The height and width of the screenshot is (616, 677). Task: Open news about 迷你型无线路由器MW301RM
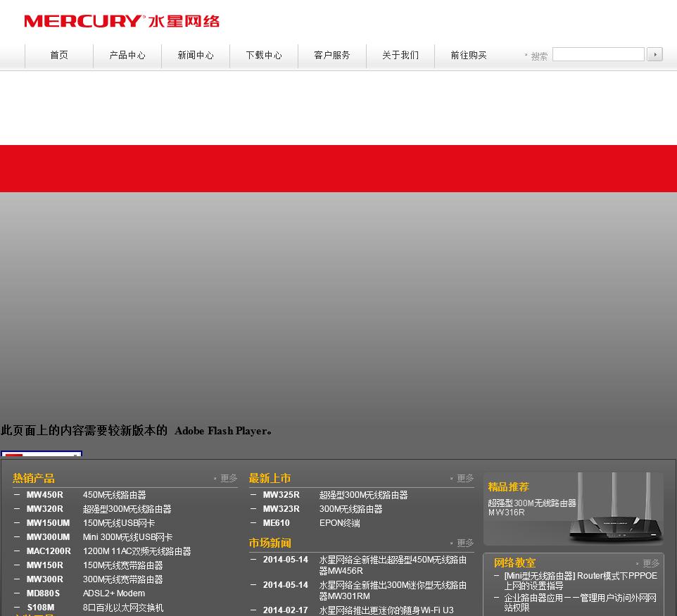click(x=393, y=591)
